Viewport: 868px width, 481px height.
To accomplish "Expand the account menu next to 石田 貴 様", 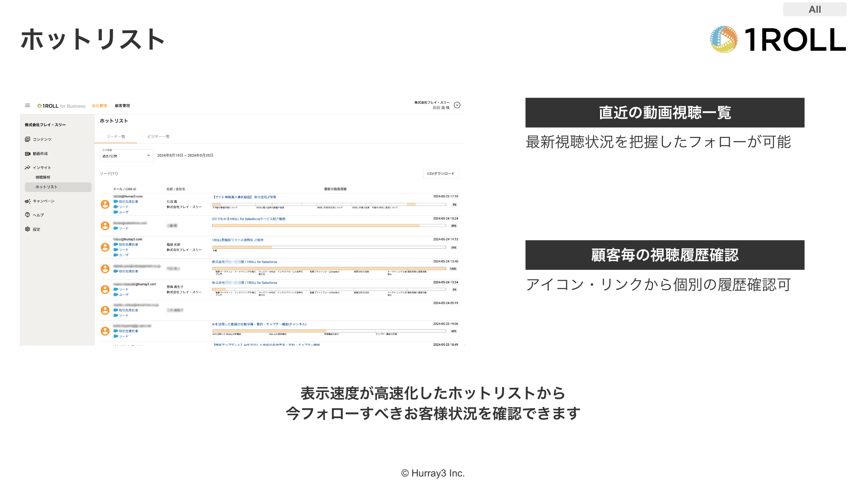I will point(457,105).
